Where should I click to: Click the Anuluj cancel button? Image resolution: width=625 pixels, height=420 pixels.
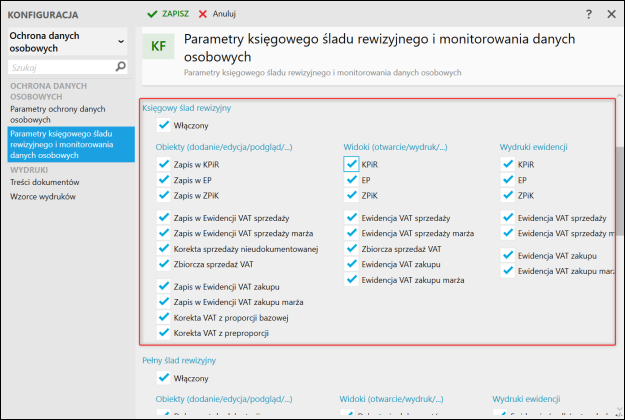pos(224,14)
